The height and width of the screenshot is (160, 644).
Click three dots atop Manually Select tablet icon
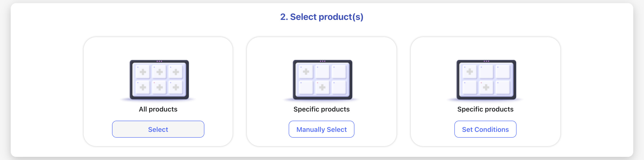tap(323, 61)
